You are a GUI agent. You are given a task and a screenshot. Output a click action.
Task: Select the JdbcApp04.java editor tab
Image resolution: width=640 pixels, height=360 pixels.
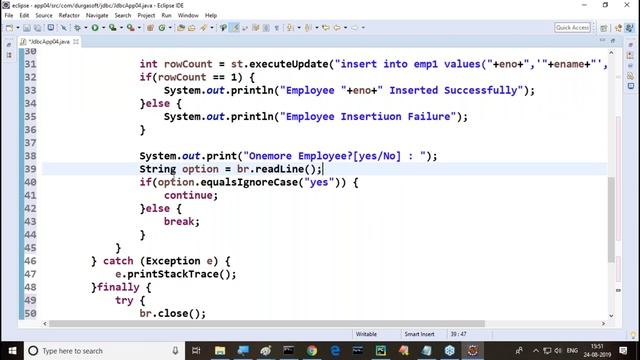pos(49,42)
